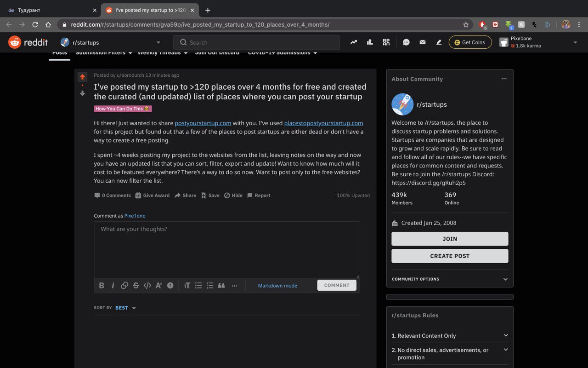Select the Posts tab

click(x=60, y=53)
